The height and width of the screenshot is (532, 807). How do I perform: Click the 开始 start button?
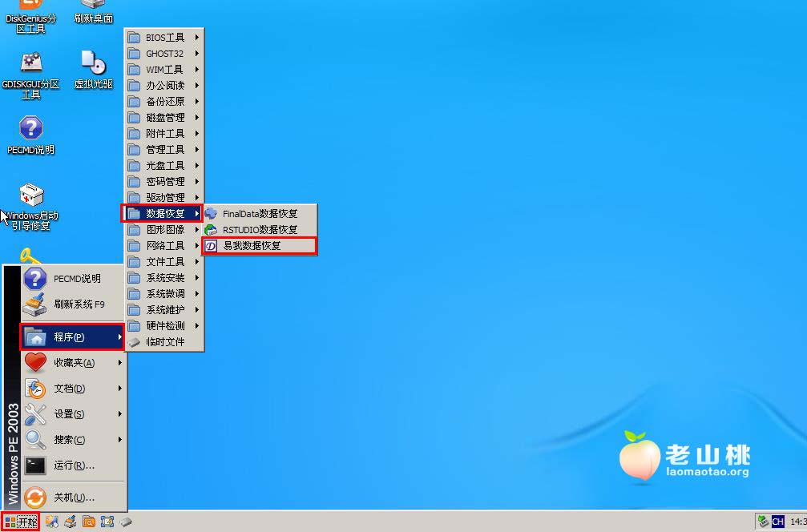[21, 522]
